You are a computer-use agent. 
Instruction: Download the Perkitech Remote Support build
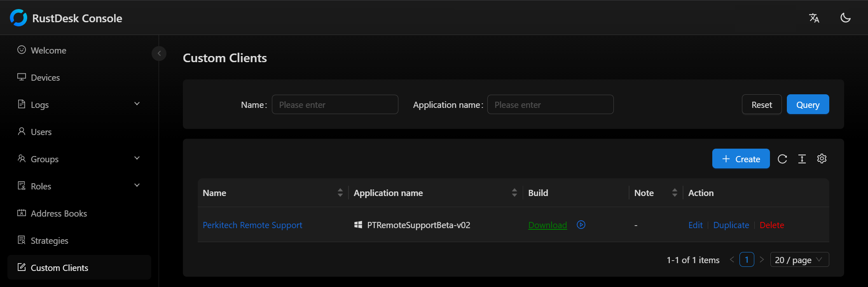click(547, 225)
